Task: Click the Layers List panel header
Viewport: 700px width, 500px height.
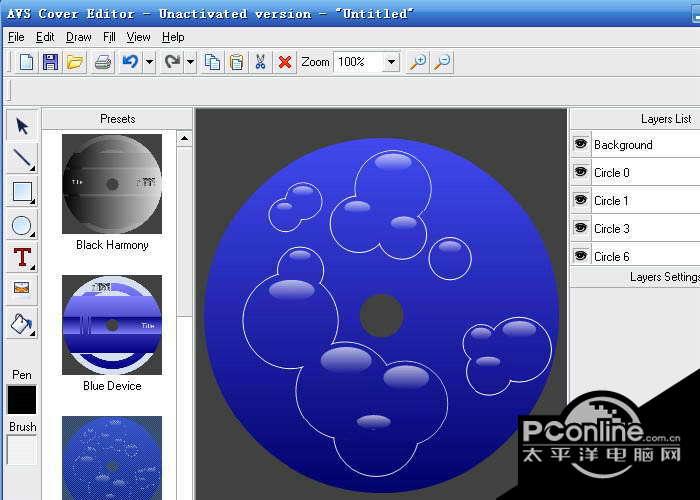Action: [635, 119]
